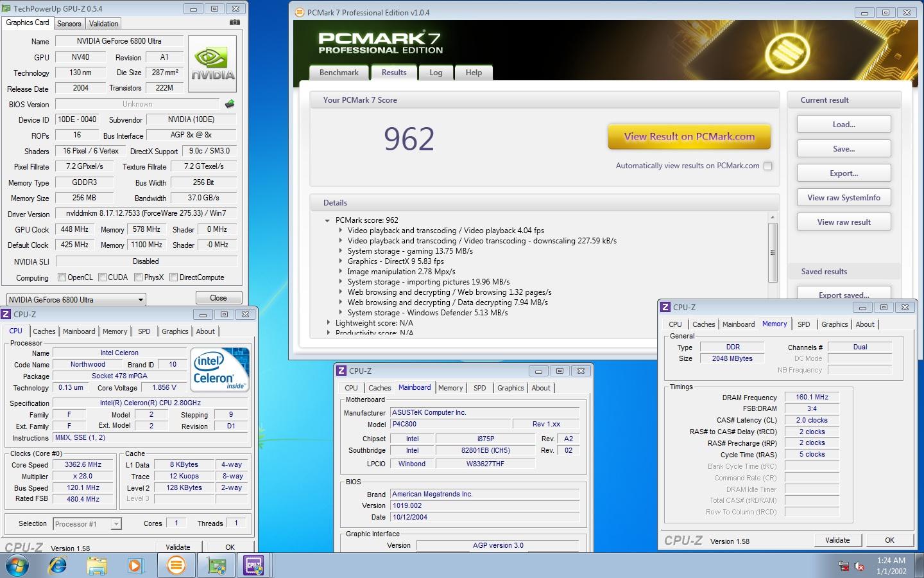Switch to GPU-Z Validation tab

click(103, 24)
